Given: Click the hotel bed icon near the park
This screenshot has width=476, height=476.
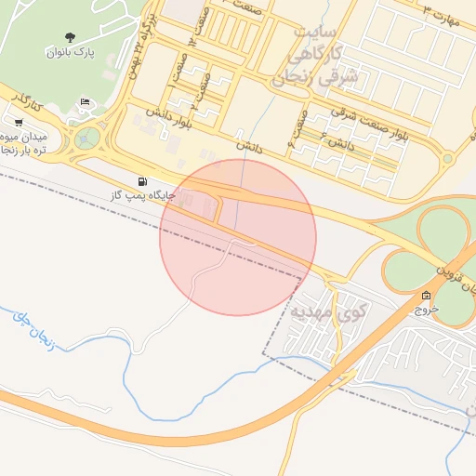Looking at the screenshot, I should click(x=85, y=101).
